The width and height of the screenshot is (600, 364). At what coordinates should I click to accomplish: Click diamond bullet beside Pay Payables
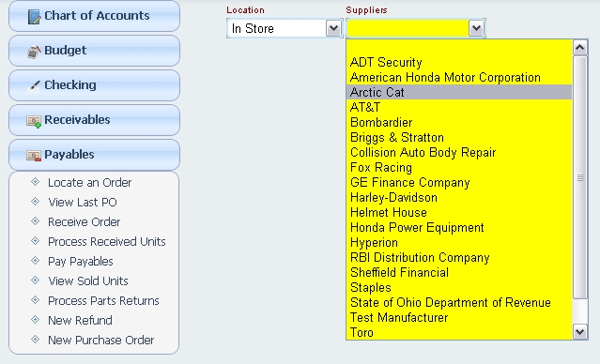(x=35, y=261)
